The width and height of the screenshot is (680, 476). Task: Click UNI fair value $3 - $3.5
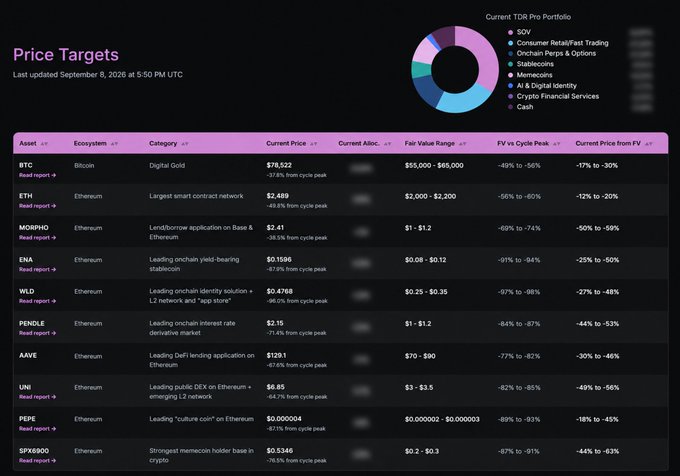(419, 388)
